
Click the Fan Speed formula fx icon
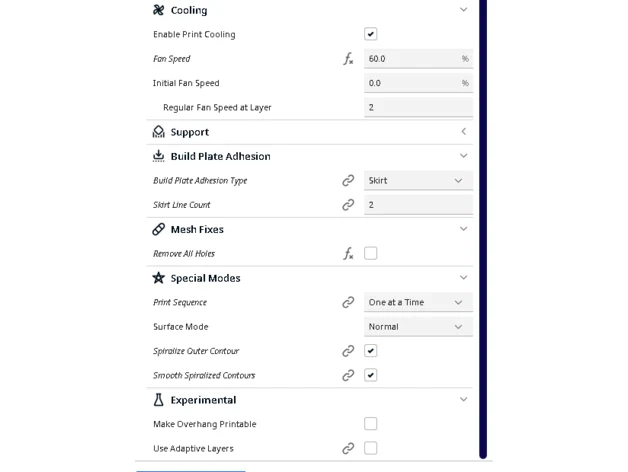pos(348,59)
